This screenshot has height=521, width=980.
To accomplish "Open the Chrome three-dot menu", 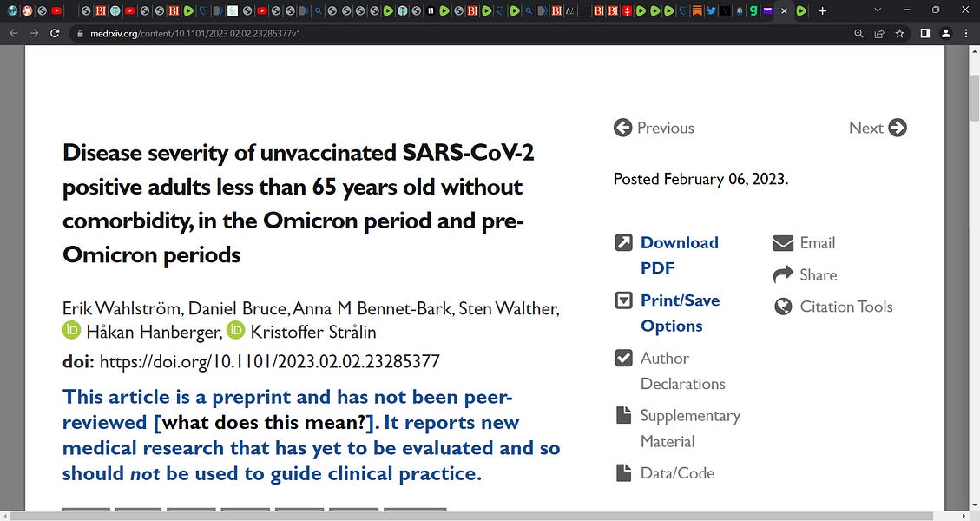I will [966, 33].
